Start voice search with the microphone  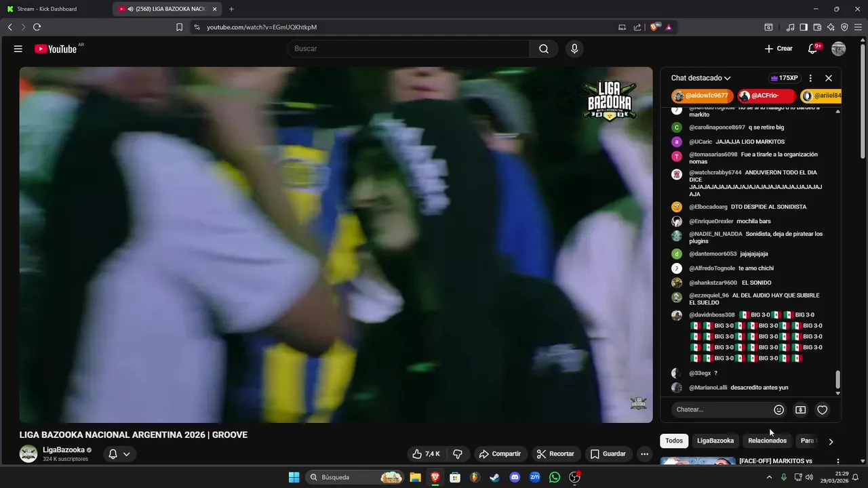click(574, 49)
